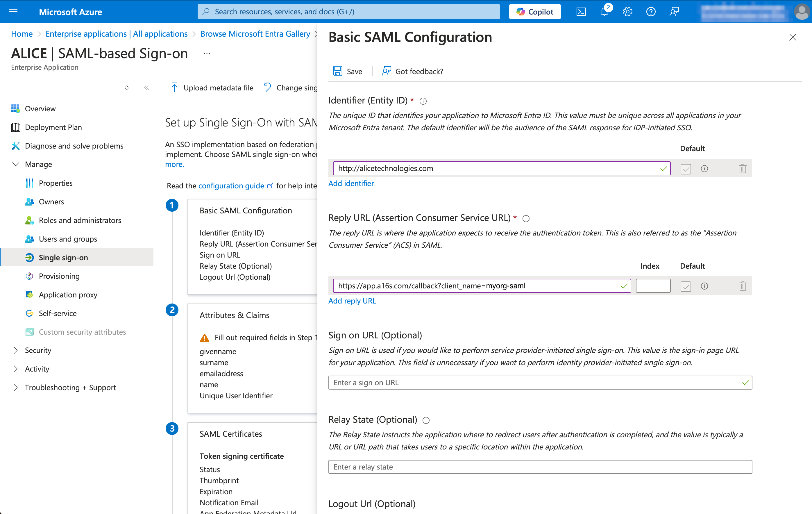Go to Enterprise applications breadcrumb
Image resolution: width=812 pixels, height=514 pixels.
click(x=117, y=34)
